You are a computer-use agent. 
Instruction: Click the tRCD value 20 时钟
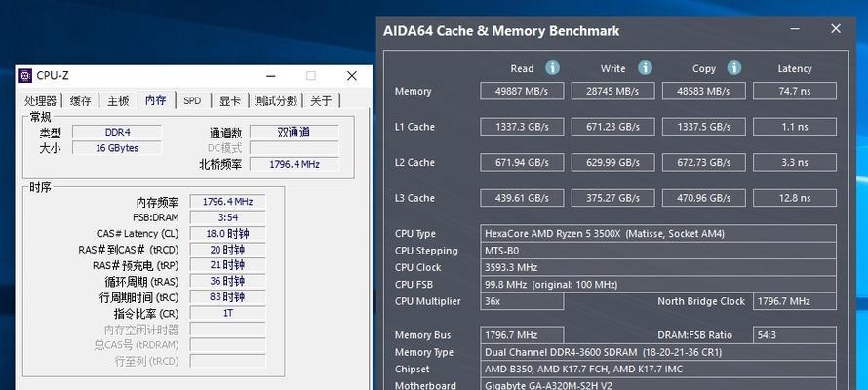tap(227, 250)
